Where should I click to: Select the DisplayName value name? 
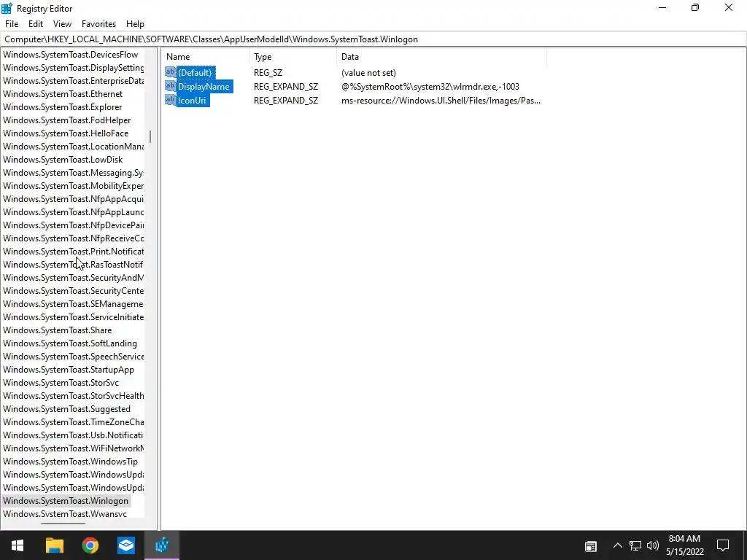pyautogui.click(x=204, y=86)
